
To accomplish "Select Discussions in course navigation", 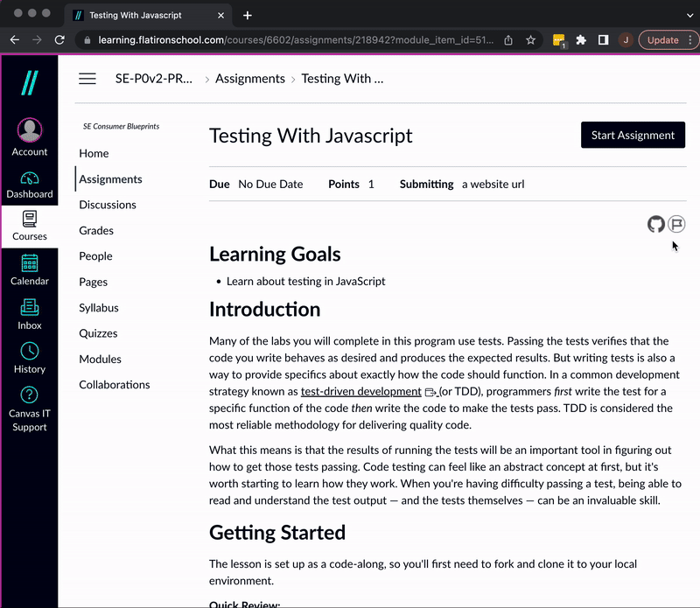I will click(x=108, y=205).
